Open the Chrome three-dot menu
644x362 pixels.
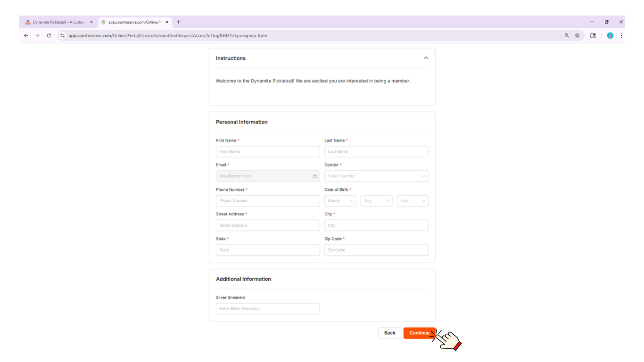coord(621,35)
